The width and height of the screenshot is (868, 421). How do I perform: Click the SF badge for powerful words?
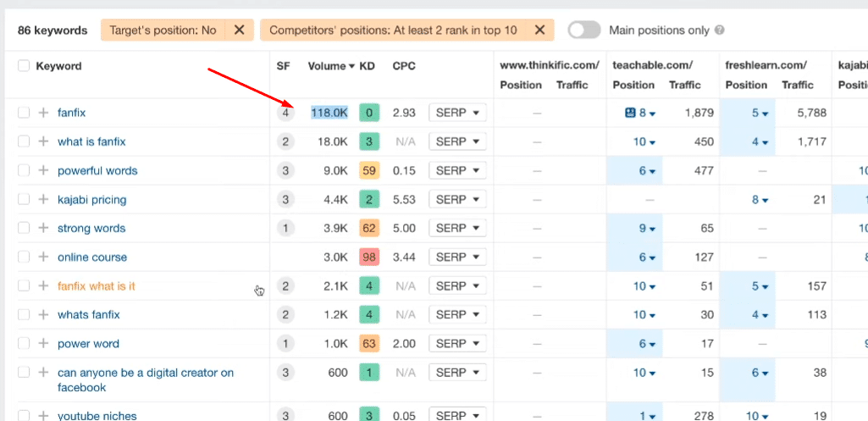[285, 171]
